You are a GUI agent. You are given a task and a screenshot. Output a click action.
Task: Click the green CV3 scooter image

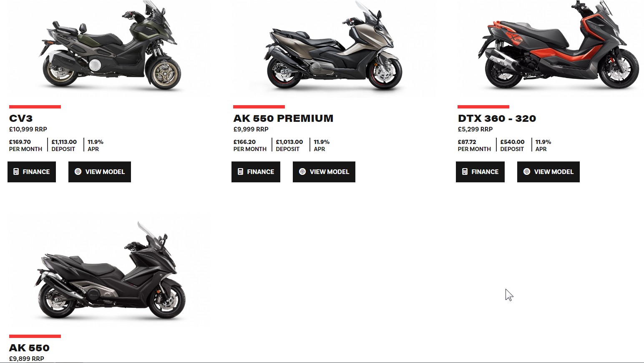[111, 46]
